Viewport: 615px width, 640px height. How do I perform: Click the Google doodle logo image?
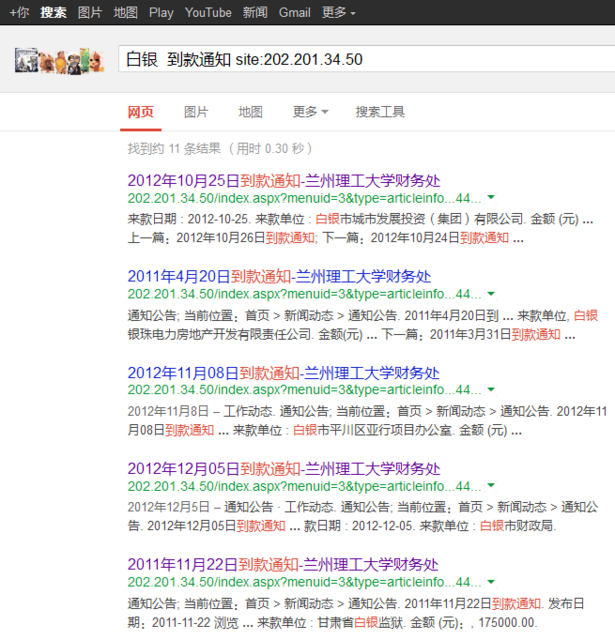[59, 60]
